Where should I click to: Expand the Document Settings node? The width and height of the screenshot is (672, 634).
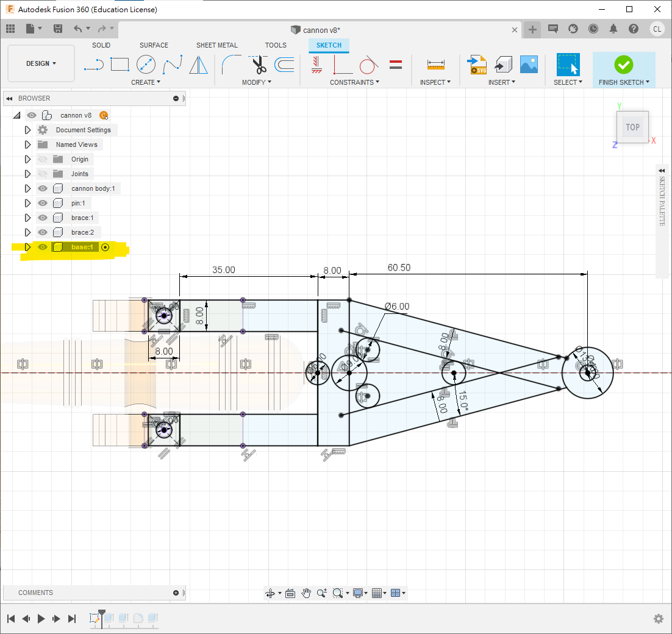pyautogui.click(x=27, y=130)
